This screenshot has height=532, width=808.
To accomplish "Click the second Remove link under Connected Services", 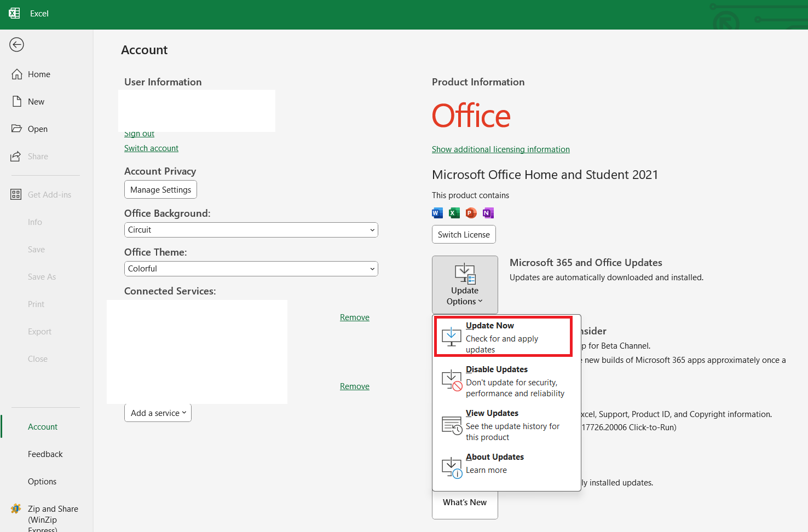I will [355, 386].
